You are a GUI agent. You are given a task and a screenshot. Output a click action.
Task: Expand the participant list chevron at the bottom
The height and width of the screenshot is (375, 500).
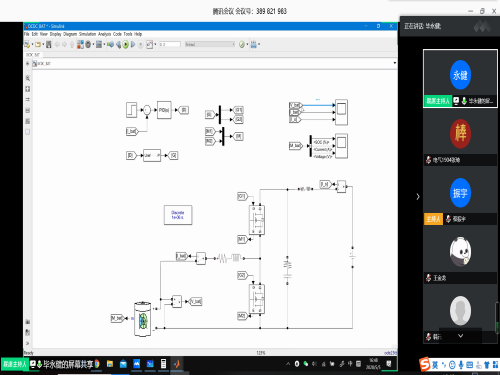click(x=460, y=336)
